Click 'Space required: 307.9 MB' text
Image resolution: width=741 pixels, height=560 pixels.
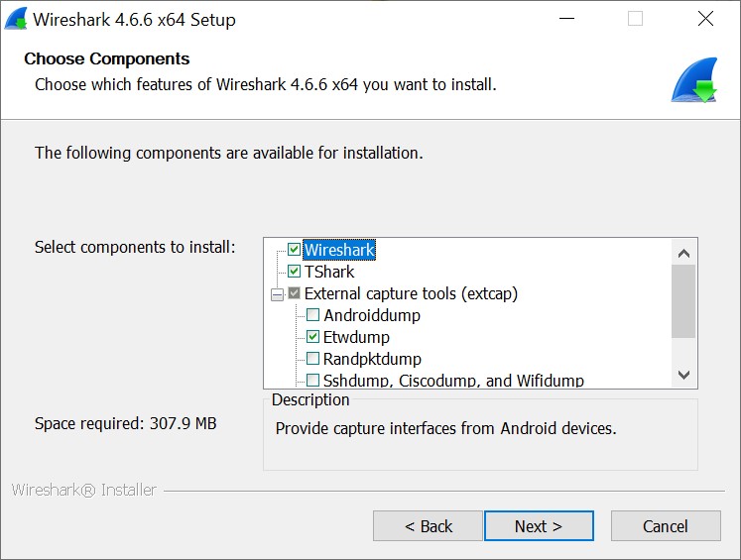click(125, 423)
